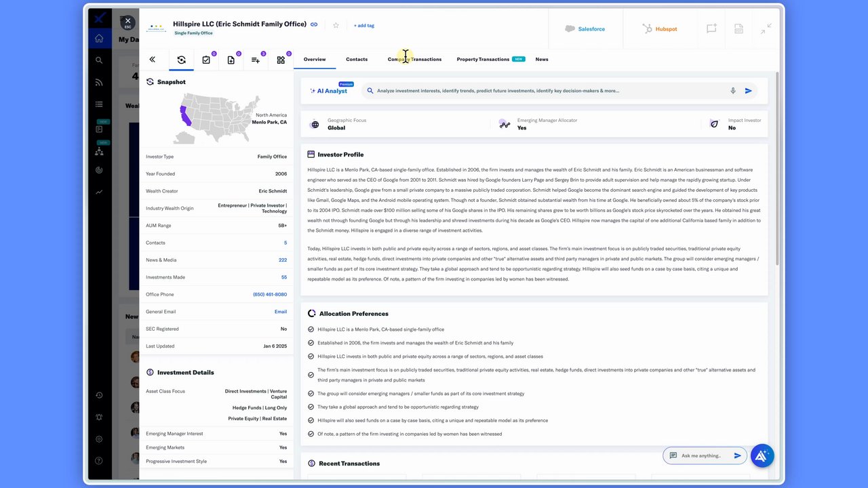The width and height of the screenshot is (868, 488).
Task: Click the Salesforce integration button
Action: 585,29
